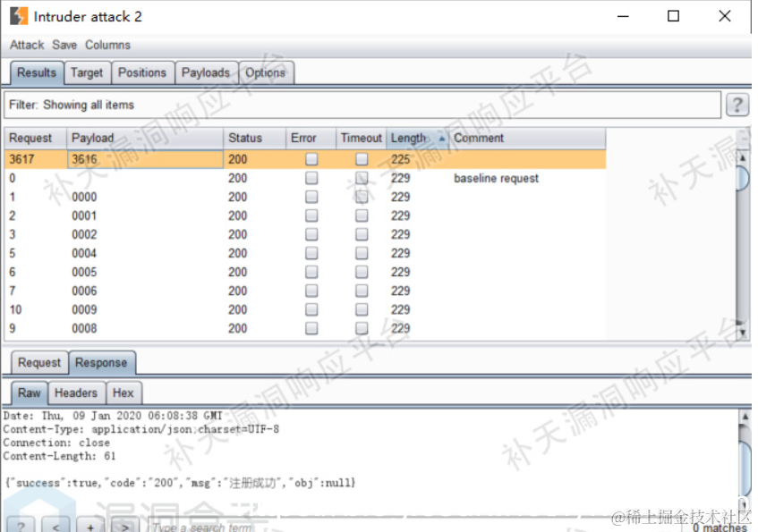Image resolution: width=758 pixels, height=532 pixels.
Task: Select row with payload 0000
Action: point(304,197)
